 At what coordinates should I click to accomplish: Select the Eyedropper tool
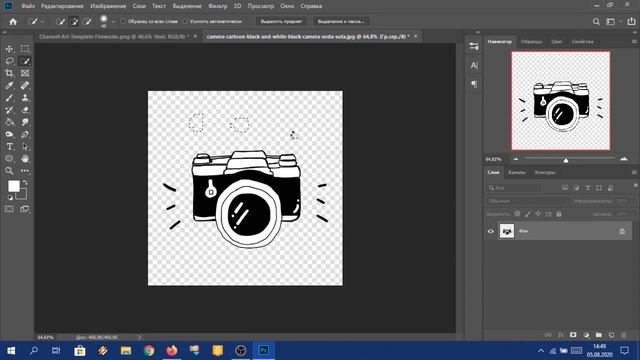coord(9,86)
